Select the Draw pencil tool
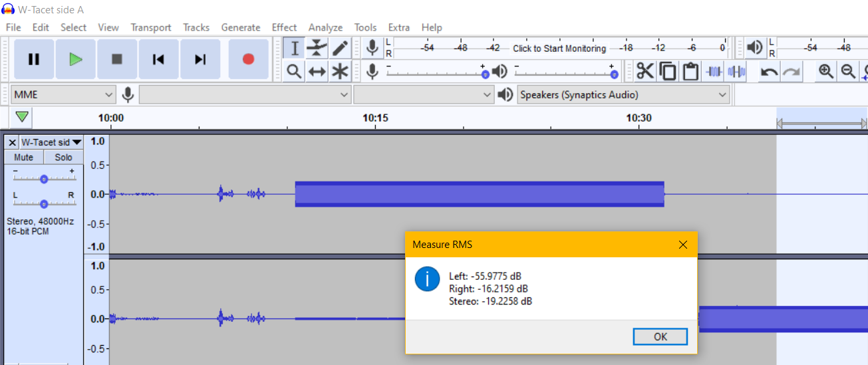Image resolution: width=868 pixels, height=365 pixels. click(x=340, y=48)
